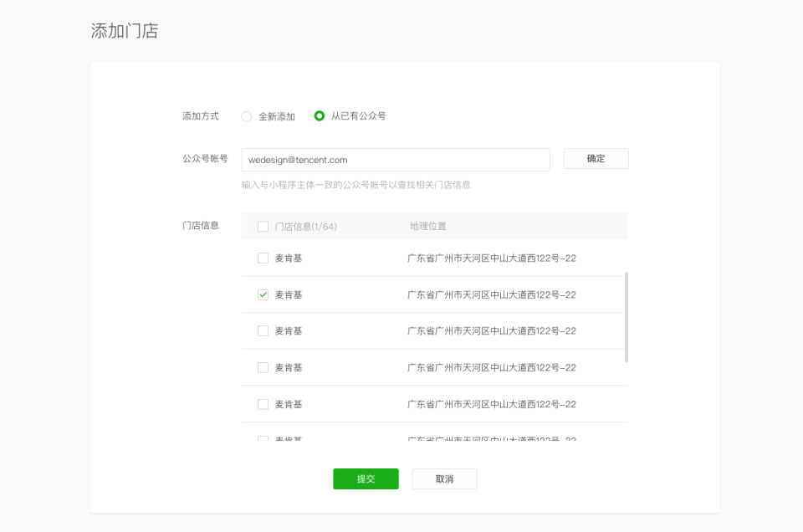Click the 公众号帐号 input field
This screenshot has width=803, height=532.
[396, 160]
